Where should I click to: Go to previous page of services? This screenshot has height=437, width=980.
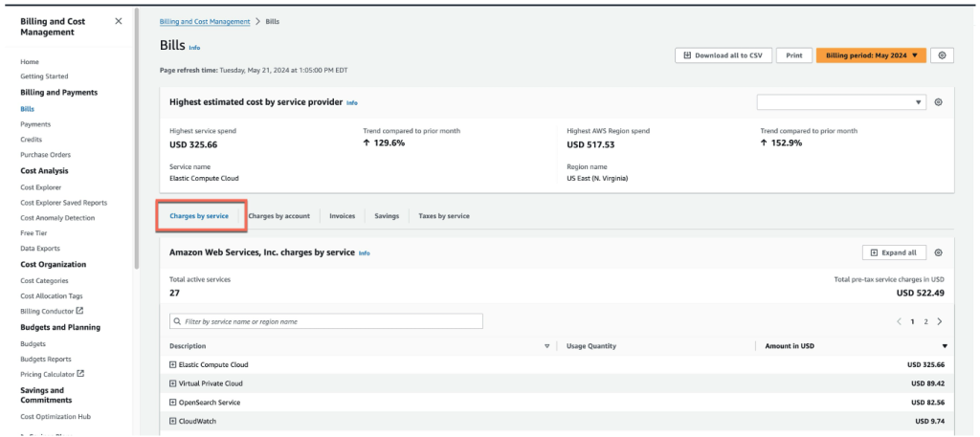pyautogui.click(x=899, y=321)
